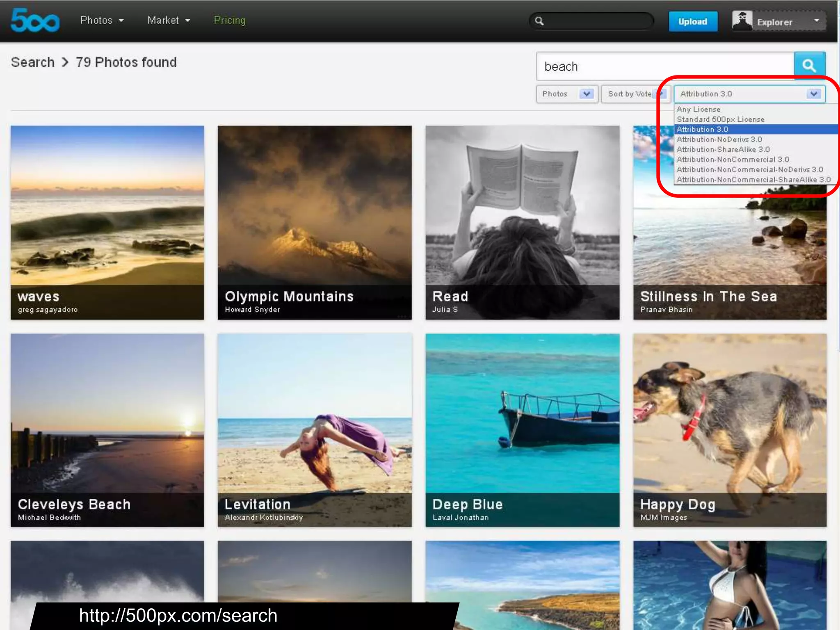Open the Sort by Votes dropdown

632,94
